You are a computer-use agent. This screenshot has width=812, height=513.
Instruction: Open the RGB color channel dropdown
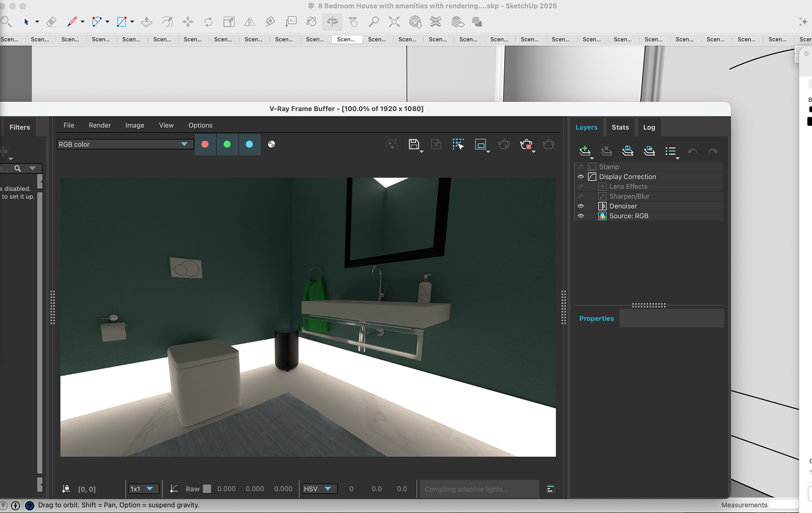pyautogui.click(x=184, y=144)
